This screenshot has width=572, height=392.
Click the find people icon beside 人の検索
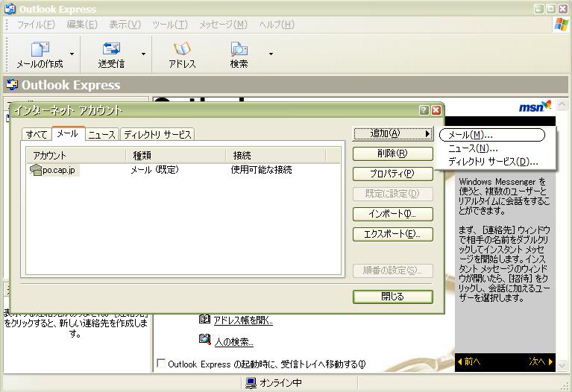coord(204,340)
